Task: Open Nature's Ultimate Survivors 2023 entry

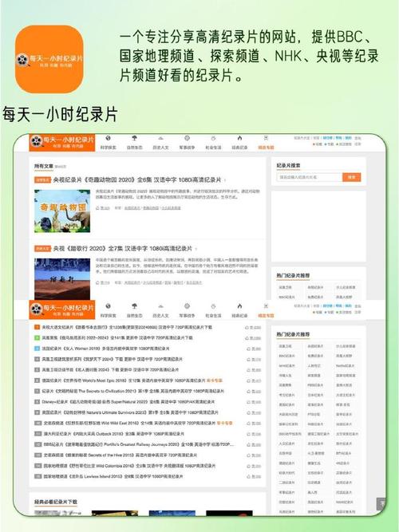Action: (x=130, y=412)
